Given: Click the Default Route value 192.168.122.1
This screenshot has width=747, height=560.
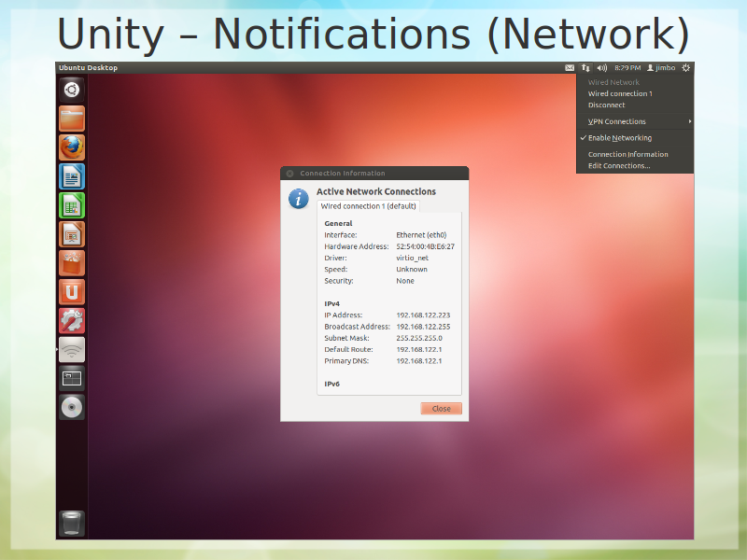Looking at the screenshot, I should (418, 349).
